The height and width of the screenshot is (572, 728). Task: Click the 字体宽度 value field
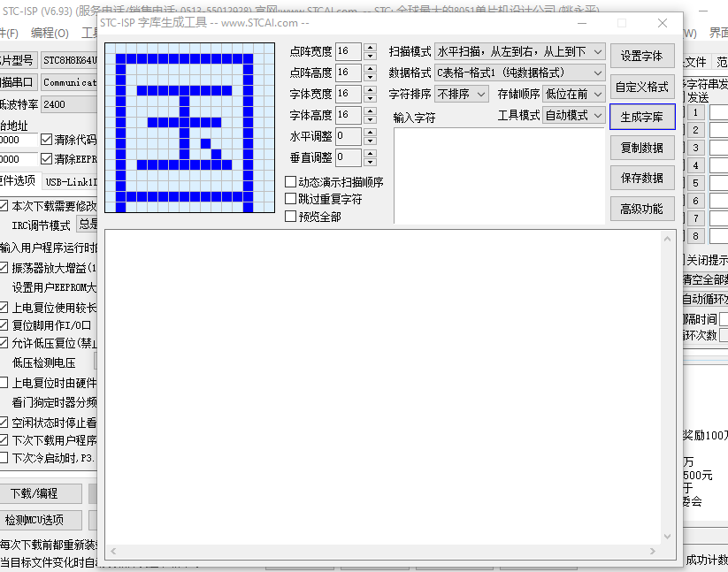[x=349, y=94]
